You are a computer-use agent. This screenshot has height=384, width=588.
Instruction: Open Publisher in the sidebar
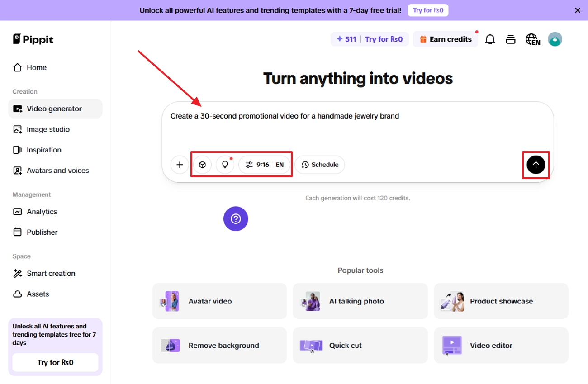tap(55, 232)
